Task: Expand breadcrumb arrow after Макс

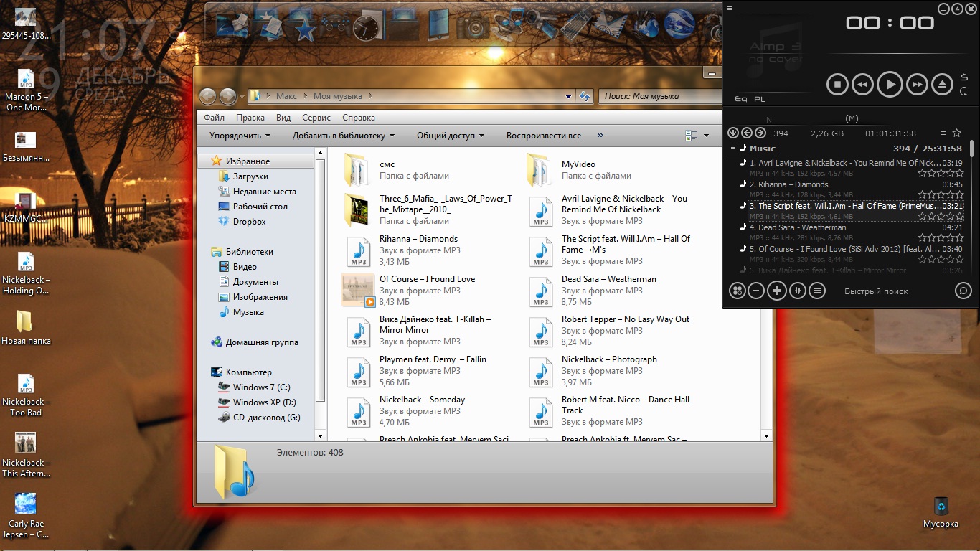Action: point(306,96)
